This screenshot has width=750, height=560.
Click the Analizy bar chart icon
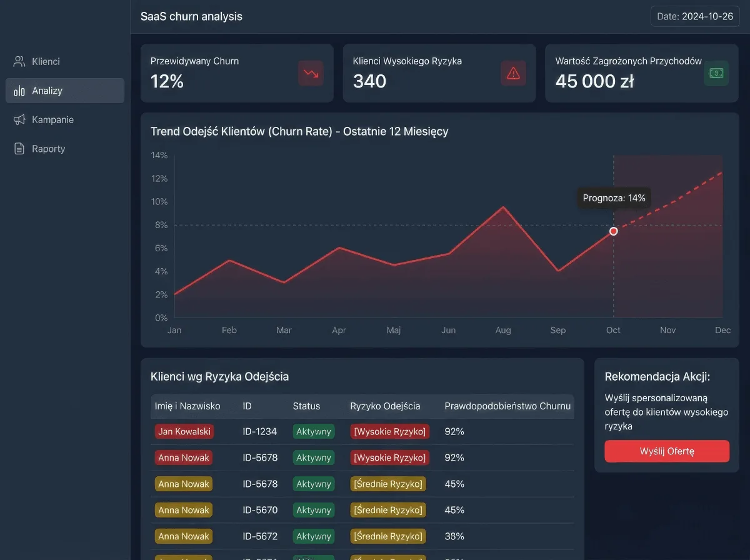point(19,91)
